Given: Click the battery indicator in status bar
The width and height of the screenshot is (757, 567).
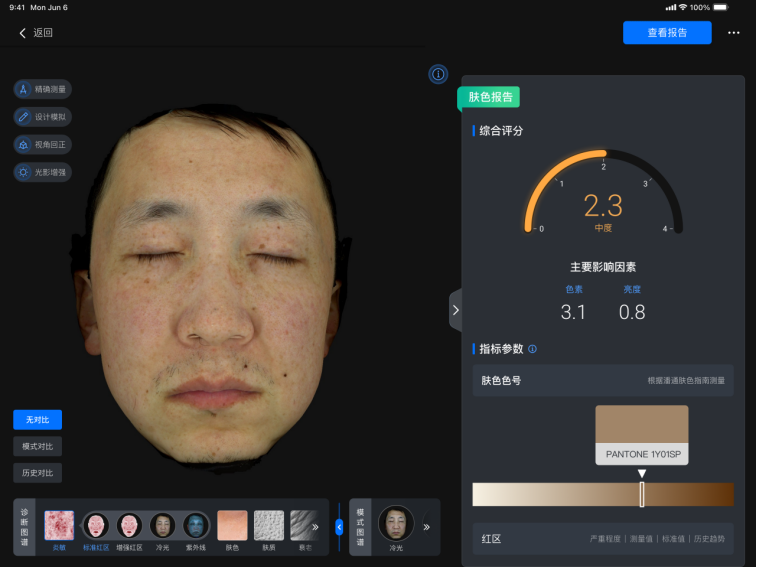Looking at the screenshot, I should click(720, 7).
